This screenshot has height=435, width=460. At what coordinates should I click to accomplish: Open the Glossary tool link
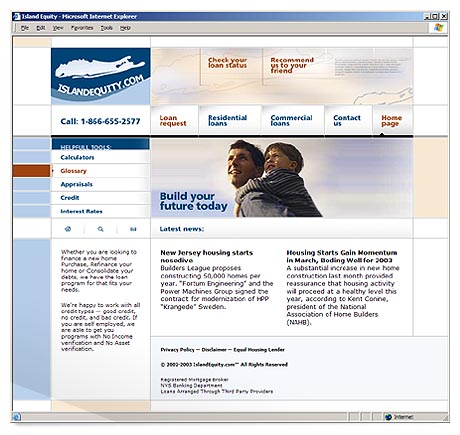coord(73,171)
